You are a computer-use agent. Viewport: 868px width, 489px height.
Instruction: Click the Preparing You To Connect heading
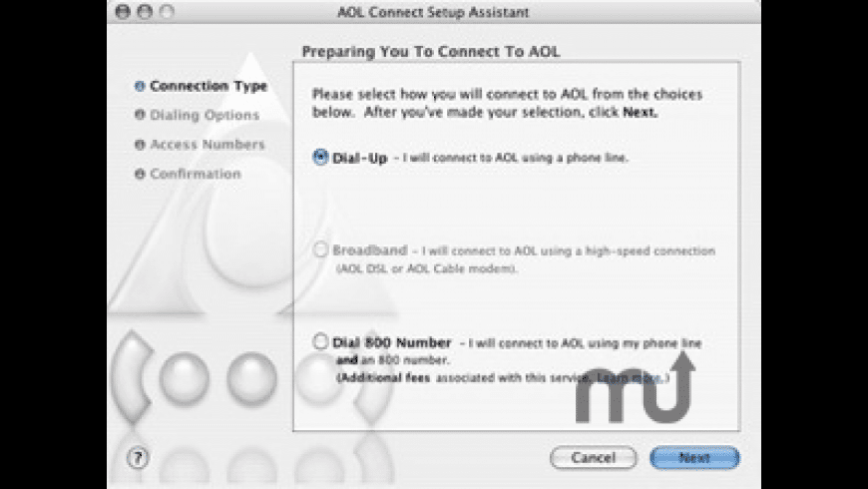438,50
